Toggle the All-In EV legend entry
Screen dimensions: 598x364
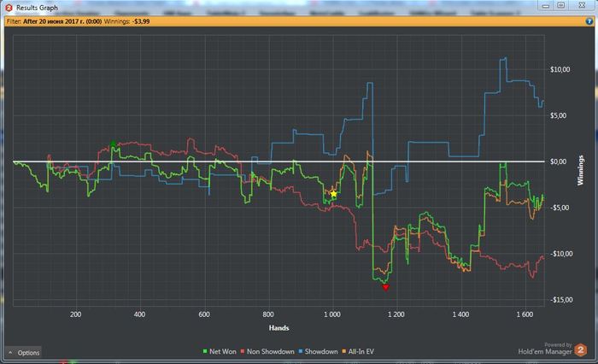click(x=358, y=351)
